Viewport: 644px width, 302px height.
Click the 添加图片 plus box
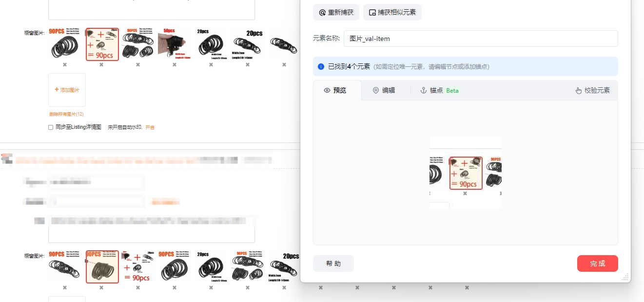[67, 90]
